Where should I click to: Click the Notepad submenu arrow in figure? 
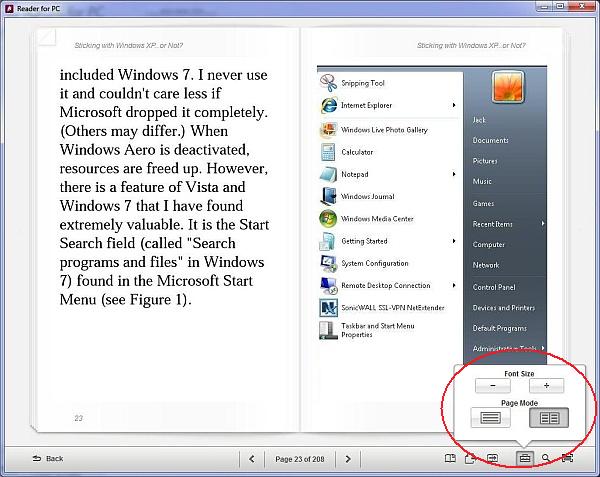coord(454,174)
